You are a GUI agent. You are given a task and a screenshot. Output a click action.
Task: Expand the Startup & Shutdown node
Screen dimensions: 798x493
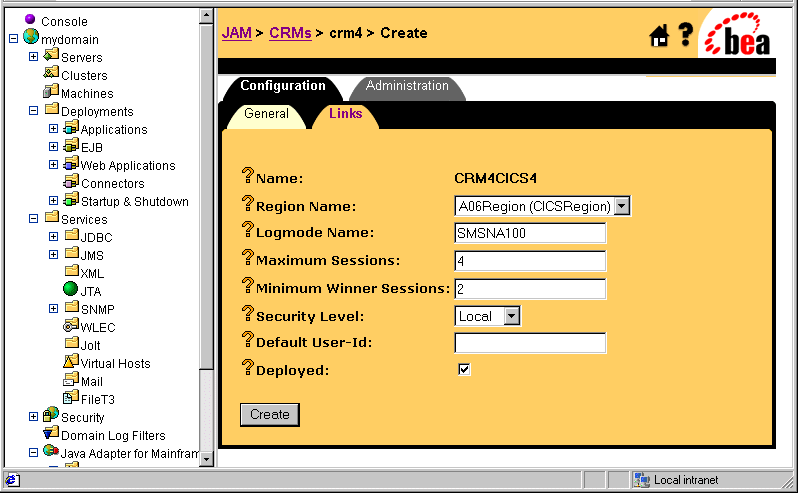[x=53, y=200]
